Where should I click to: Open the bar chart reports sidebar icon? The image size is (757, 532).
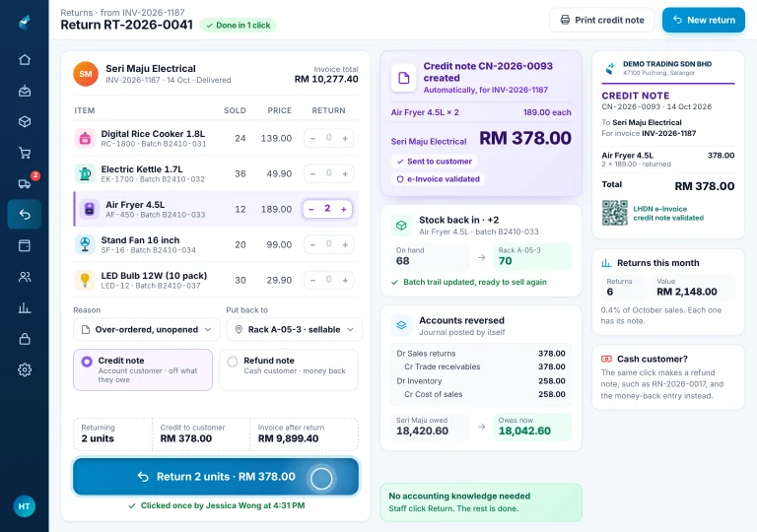tap(25, 308)
